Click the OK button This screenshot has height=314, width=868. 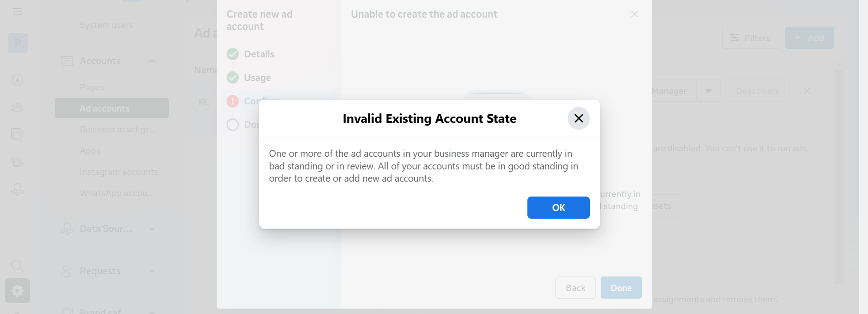[558, 208]
